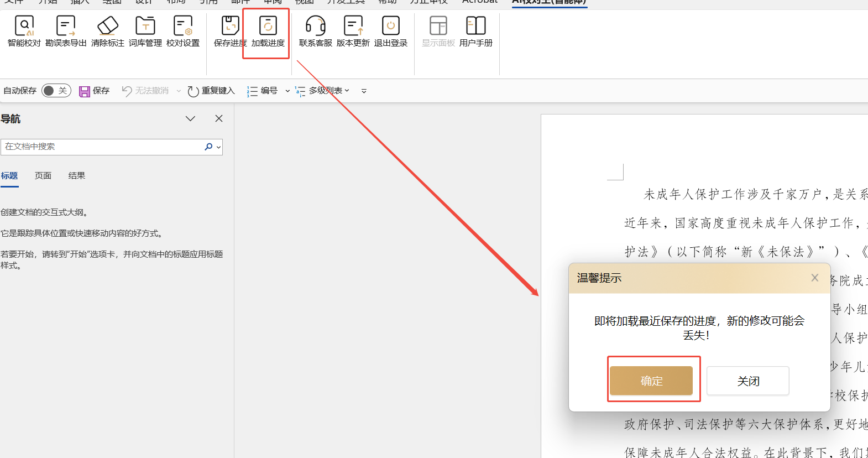This screenshot has height=458, width=868.
Task: Click the 关闭 button in dialog
Action: (x=747, y=381)
